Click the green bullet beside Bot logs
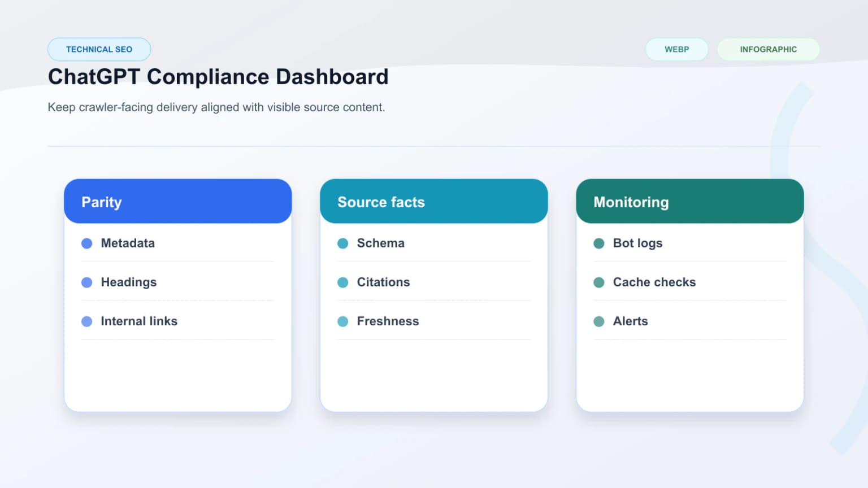The image size is (868, 488). click(599, 243)
